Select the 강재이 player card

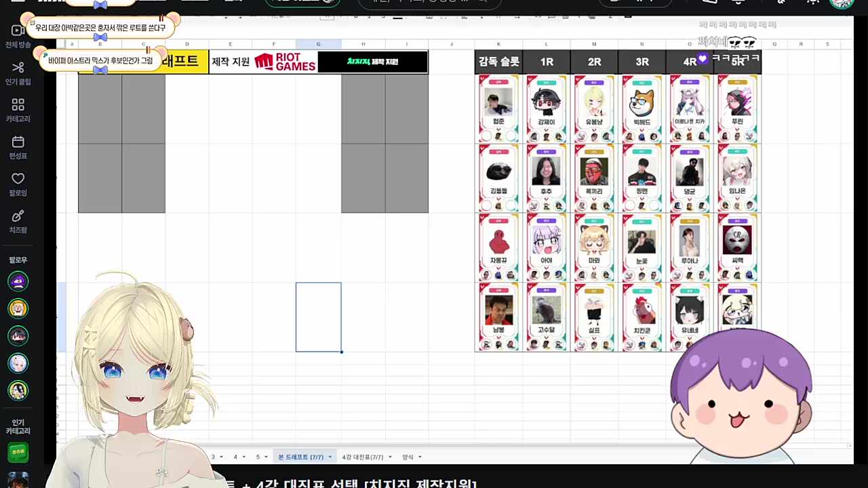click(x=547, y=108)
